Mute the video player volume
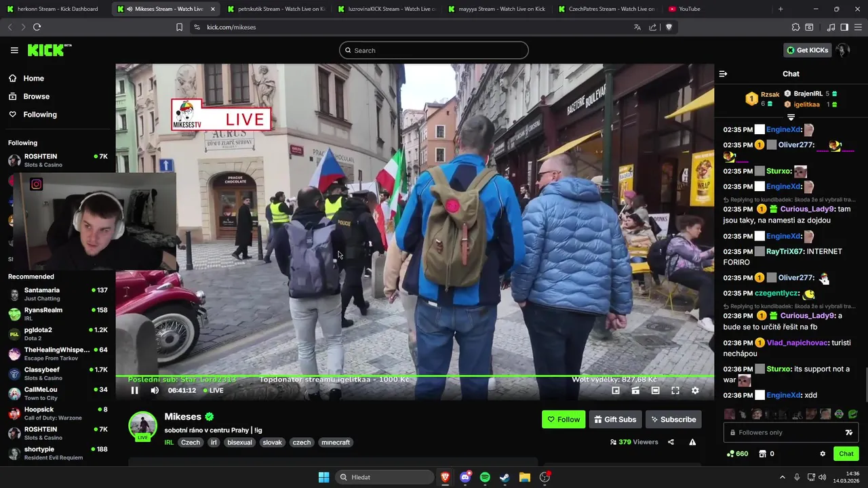 pyautogui.click(x=155, y=390)
